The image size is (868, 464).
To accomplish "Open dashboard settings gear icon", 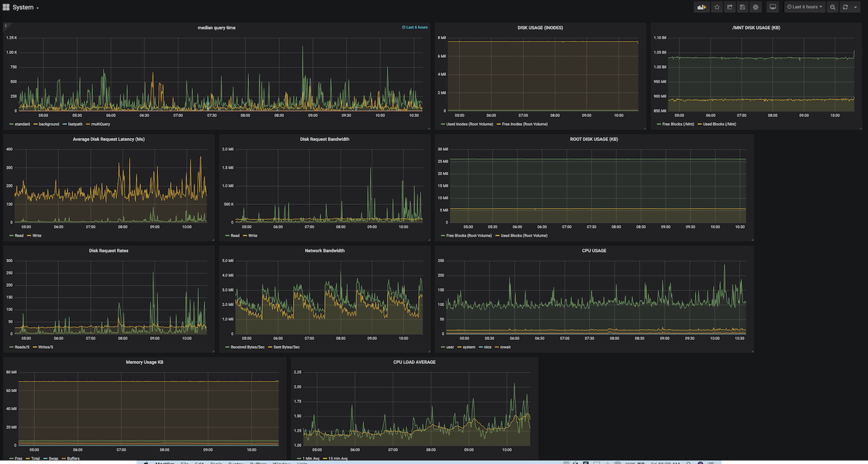I will pyautogui.click(x=756, y=7).
